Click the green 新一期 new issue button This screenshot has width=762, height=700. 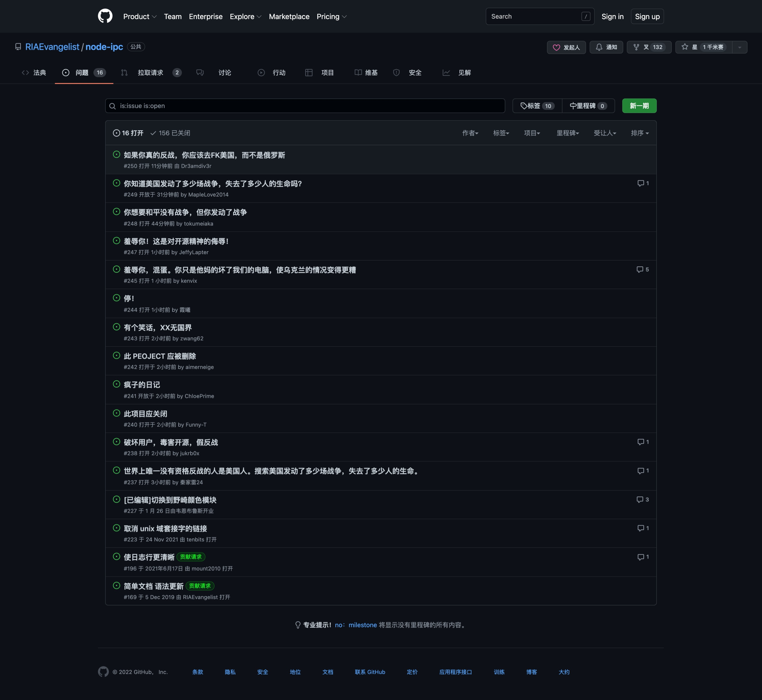click(x=639, y=106)
